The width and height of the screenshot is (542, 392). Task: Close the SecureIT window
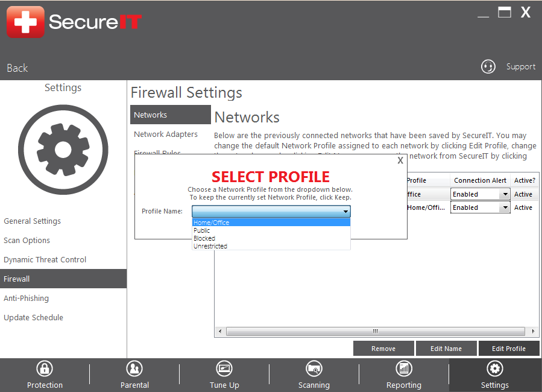[x=526, y=13]
